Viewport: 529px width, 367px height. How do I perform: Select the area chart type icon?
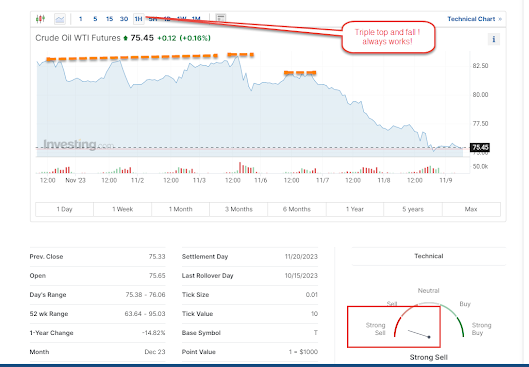pyautogui.click(x=60, y=19)
